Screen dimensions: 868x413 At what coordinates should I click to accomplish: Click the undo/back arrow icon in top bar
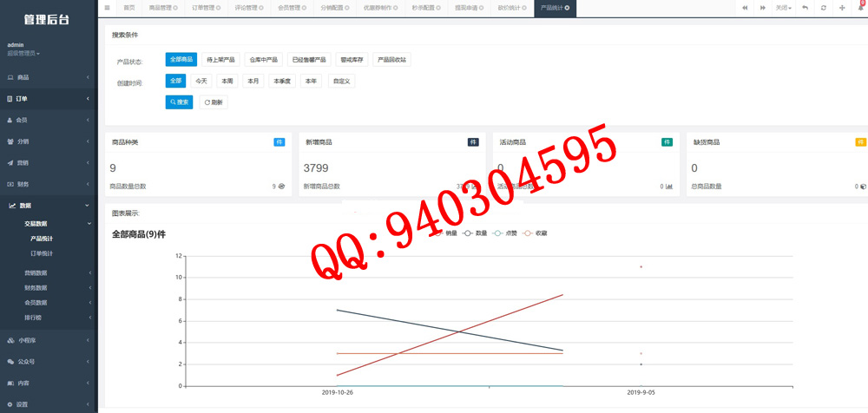[x=805, y=8]
